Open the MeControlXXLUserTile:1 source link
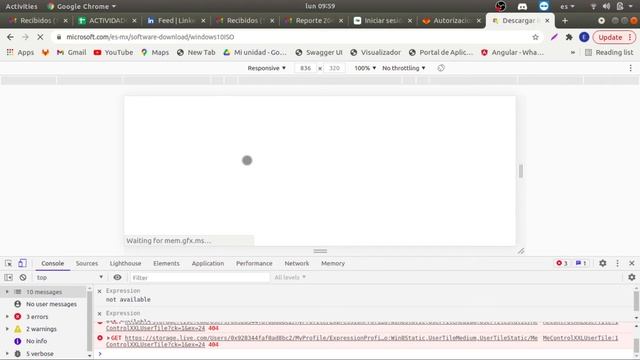Image resolution: width=640 pixels, height=360 pixels. click(580, 338)
